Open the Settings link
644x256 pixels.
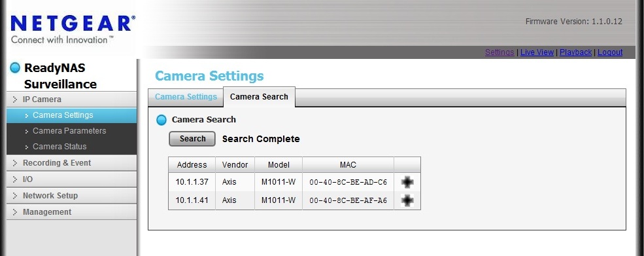coord(500,52)
